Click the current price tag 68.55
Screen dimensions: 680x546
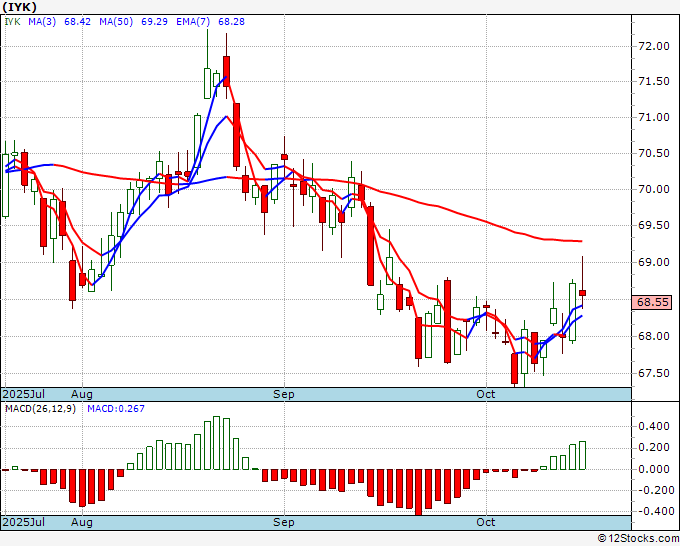pyautogui.click(x=652, y=302)
